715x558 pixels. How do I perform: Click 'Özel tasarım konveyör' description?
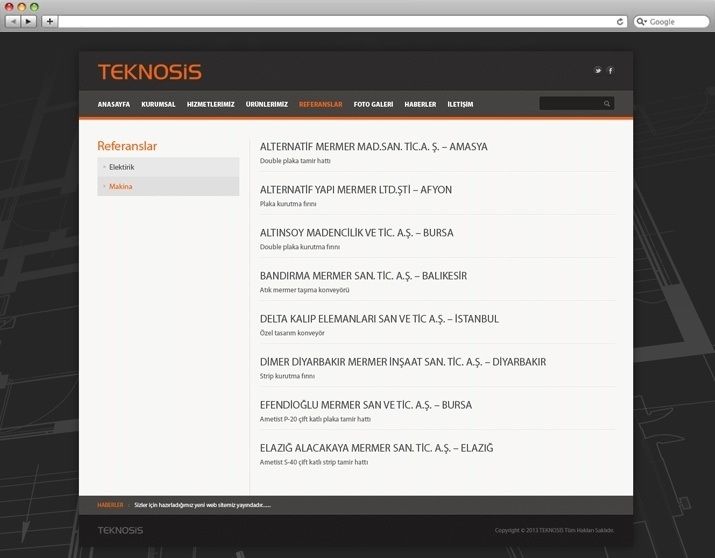[292, 333]
